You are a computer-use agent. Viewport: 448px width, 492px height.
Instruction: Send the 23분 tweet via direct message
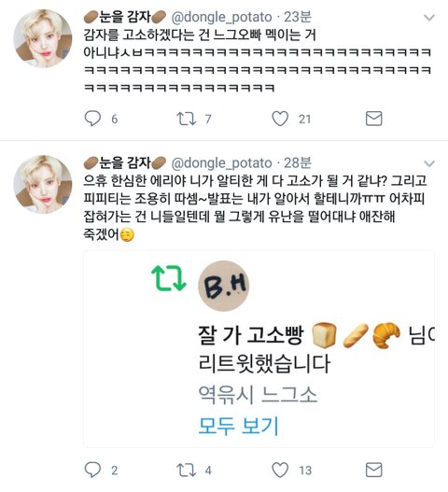point(373,119)
